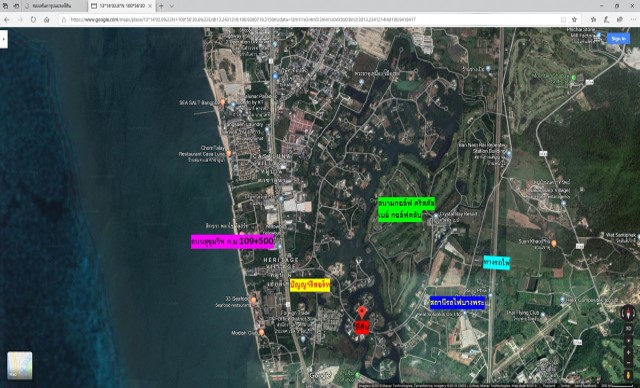Expand the collapsed side panel arrow
Screen dimensions: 640x388
point(4,39)
